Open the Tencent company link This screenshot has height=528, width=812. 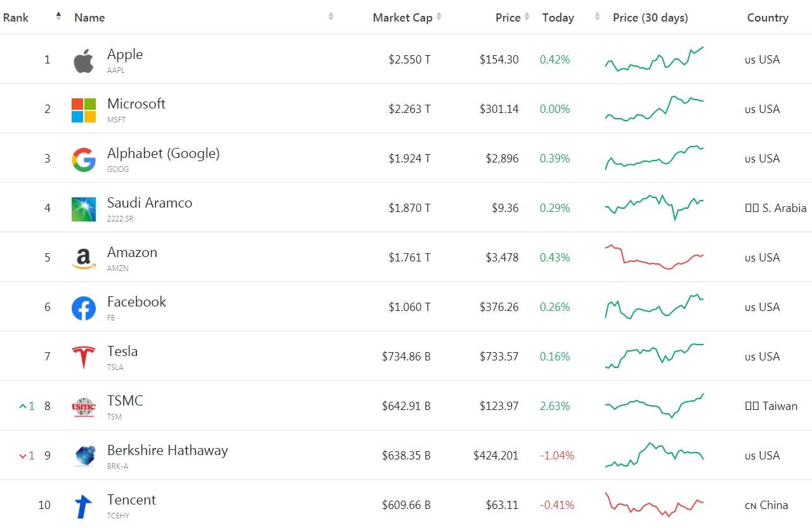[x=131, y=500]
